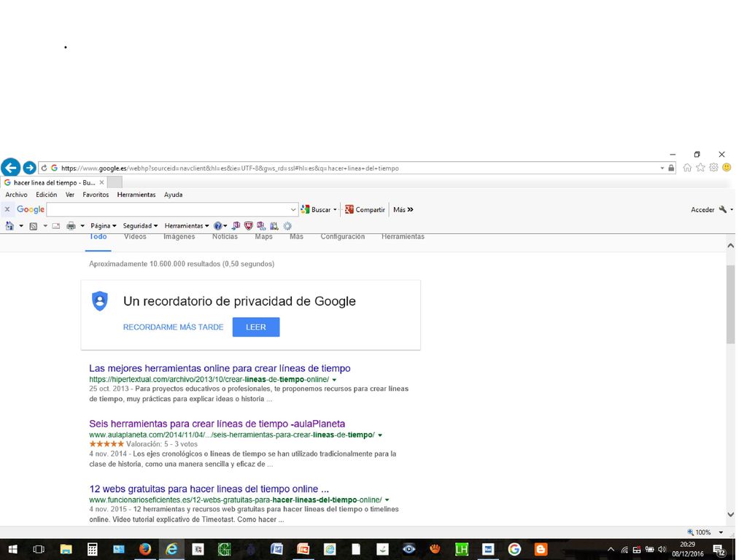The height and width of the screenshot is (560, 747).
Task: Open the Buscar button dropdown arrow
Action: 335,209
